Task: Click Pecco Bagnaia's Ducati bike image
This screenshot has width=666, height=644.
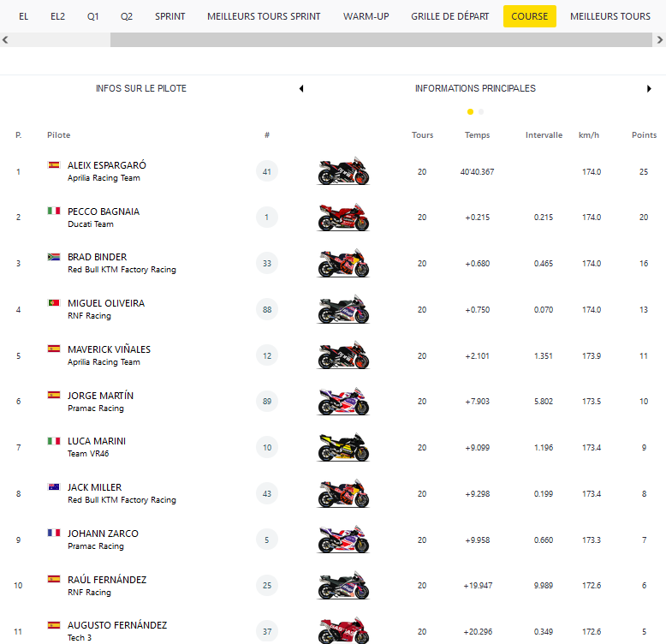Action: [x=343, y=218]
